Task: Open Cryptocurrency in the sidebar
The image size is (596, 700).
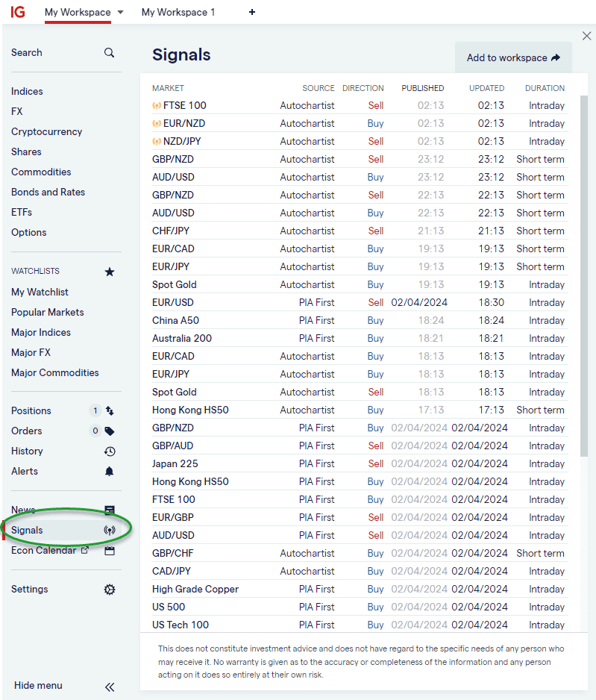Action: click(47, 131)
